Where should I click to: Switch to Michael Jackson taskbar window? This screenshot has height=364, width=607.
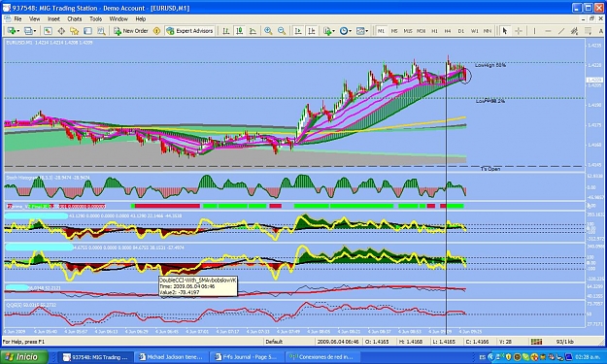[x=171, y=357]
